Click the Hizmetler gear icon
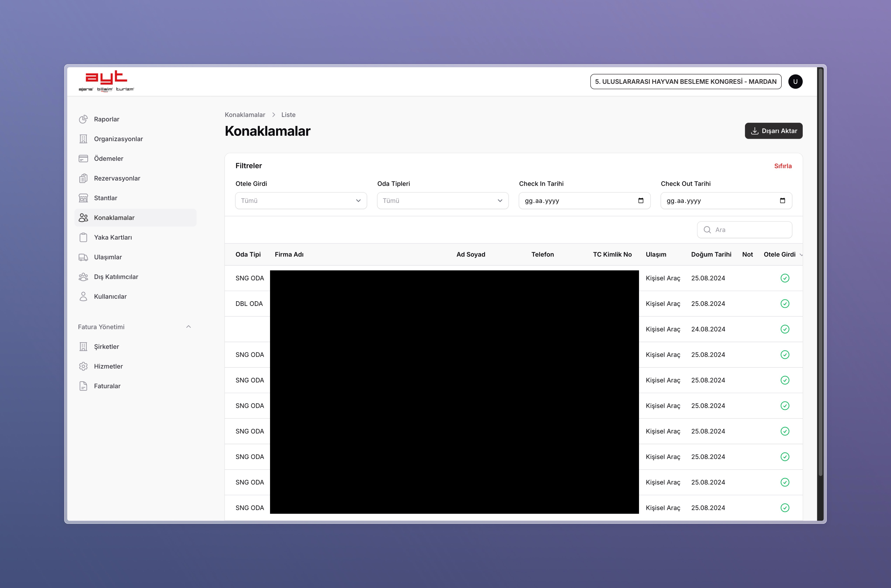891x588 pixels. [x=83, y=366]
